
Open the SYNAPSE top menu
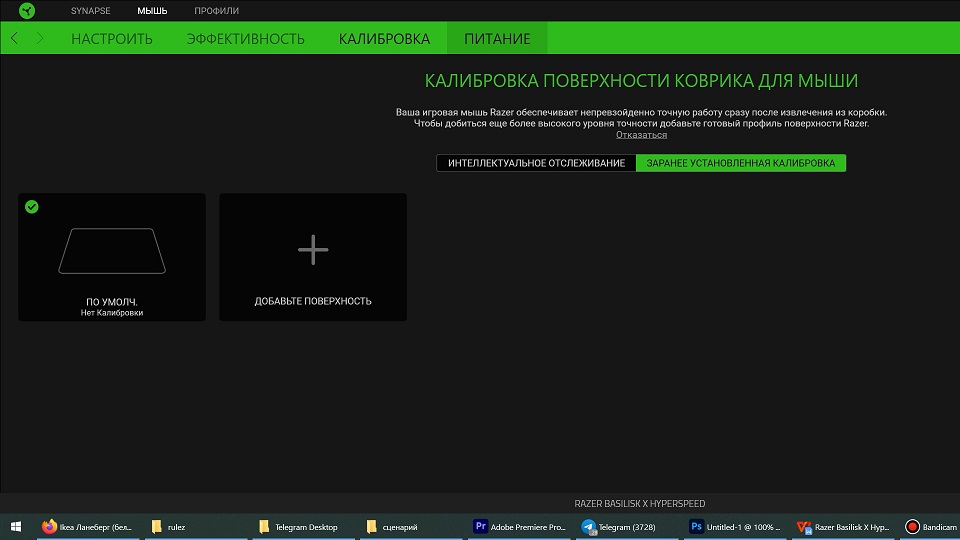91,10
